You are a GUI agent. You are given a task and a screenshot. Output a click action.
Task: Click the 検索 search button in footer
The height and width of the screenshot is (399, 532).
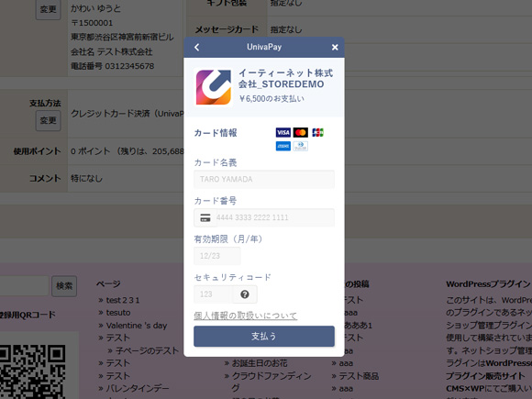point(64,286)
